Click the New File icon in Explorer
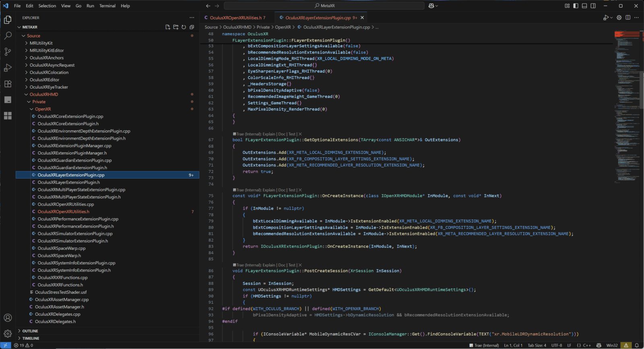Image resolution: width=644 pixels, height=349 pixels. pyautogui.click(x=168, y=27)
